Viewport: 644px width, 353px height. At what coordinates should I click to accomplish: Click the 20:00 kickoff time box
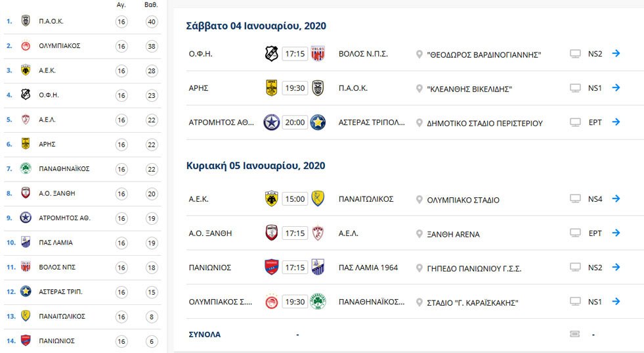295,122
